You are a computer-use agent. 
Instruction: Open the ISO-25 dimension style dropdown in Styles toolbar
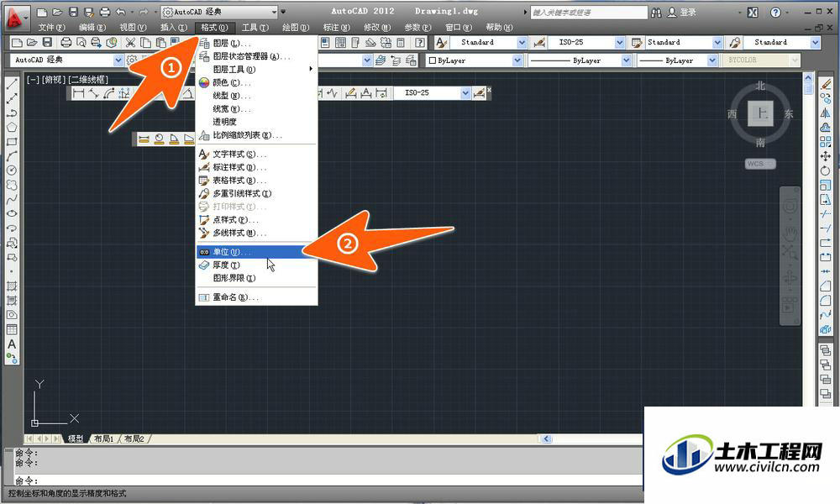pos(620,42)
